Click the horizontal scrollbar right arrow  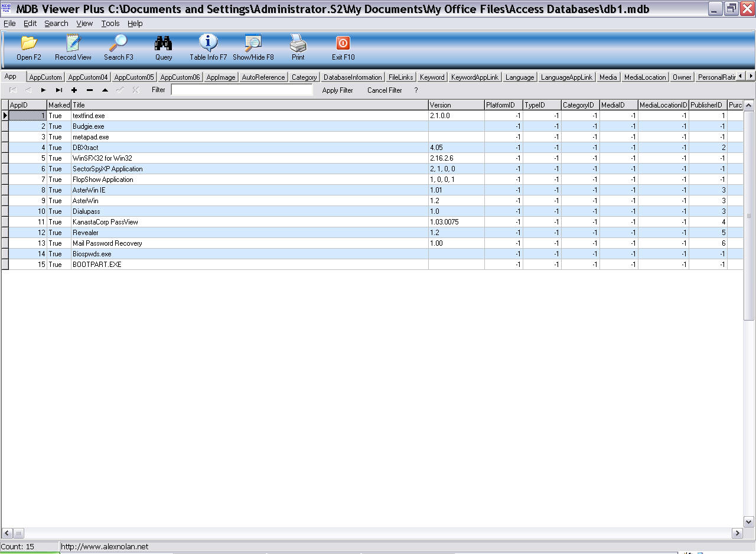click(737, 533)
